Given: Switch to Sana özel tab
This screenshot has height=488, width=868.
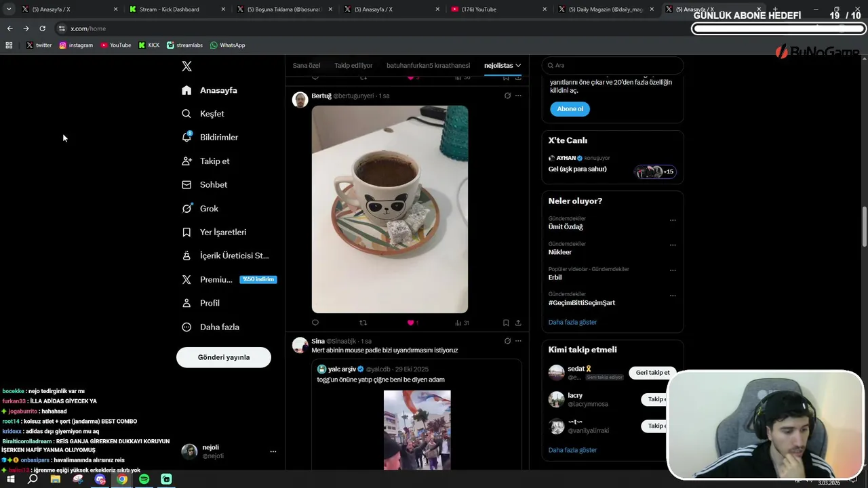Looking at the screenshot, I should [x=307, y=65].
